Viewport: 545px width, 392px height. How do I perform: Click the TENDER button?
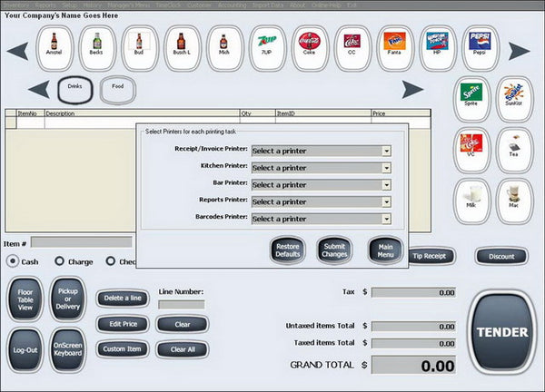click(x=502, y=332)
